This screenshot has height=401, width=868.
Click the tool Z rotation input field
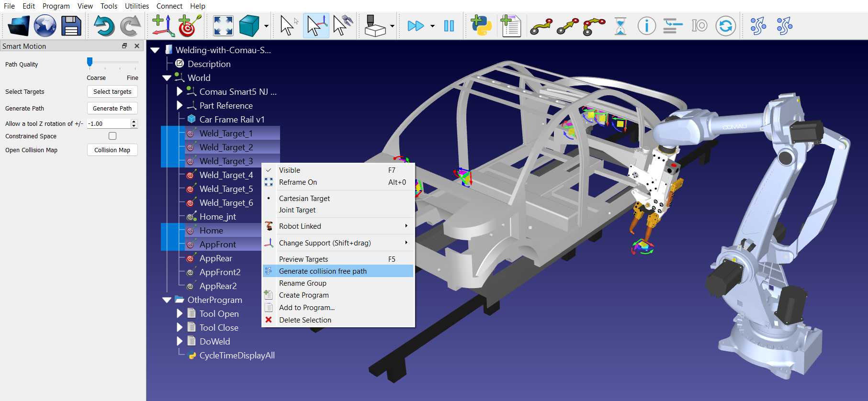click(109, 123)
